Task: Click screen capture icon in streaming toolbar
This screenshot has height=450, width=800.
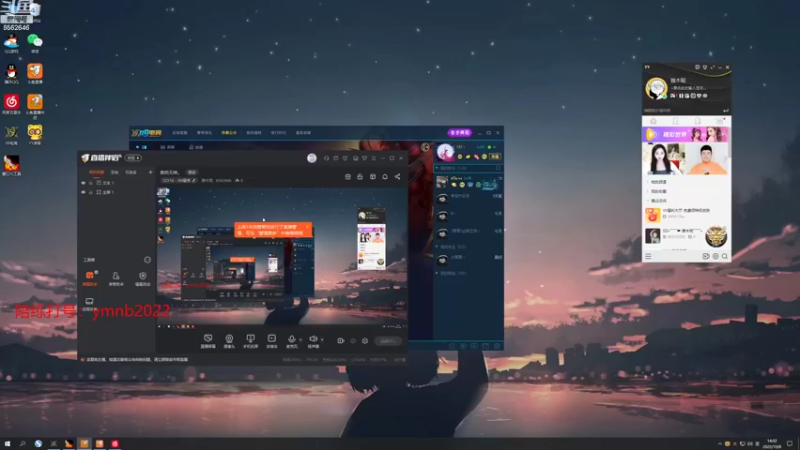Action: [208, 339]
